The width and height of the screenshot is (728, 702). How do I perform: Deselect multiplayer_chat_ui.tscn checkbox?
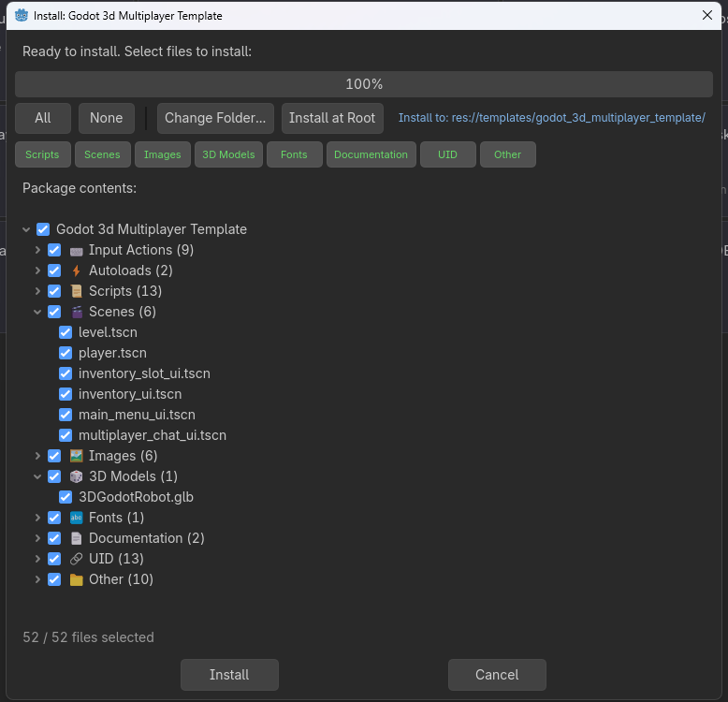[x=66, y=435]
